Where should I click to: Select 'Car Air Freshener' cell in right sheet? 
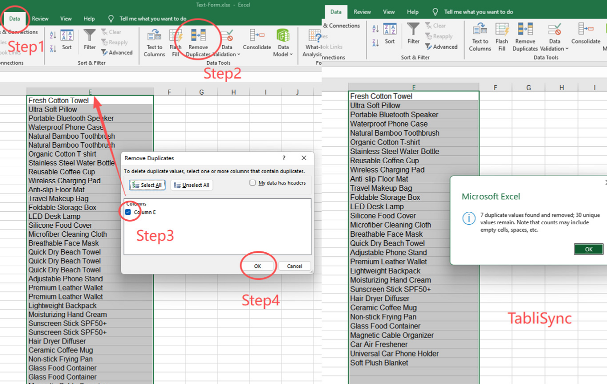414,344
